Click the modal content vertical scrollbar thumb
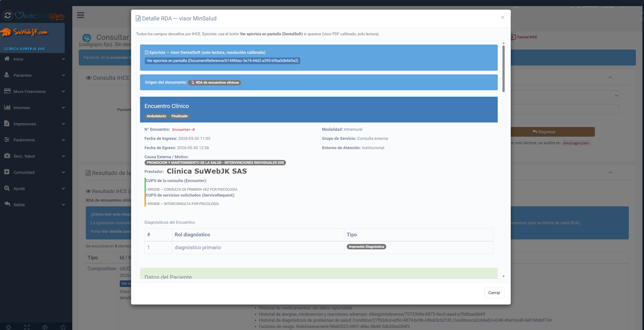The width and height of the screenshot is (644, 330). (503, 69)
